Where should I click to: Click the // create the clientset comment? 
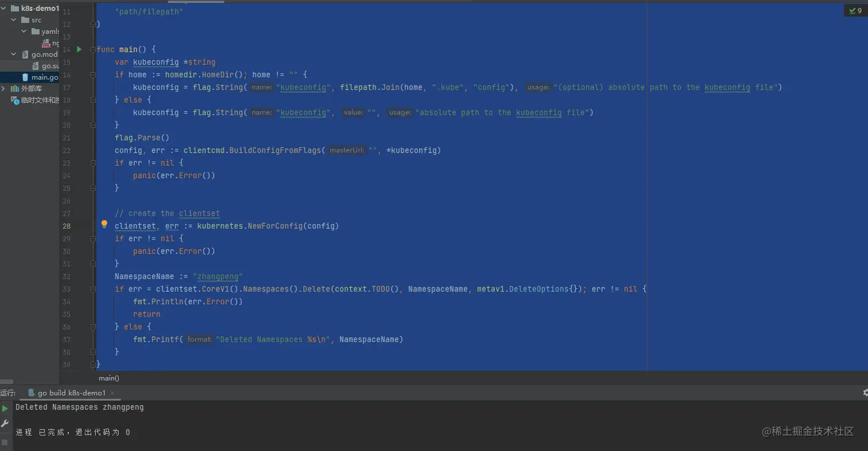167,213
